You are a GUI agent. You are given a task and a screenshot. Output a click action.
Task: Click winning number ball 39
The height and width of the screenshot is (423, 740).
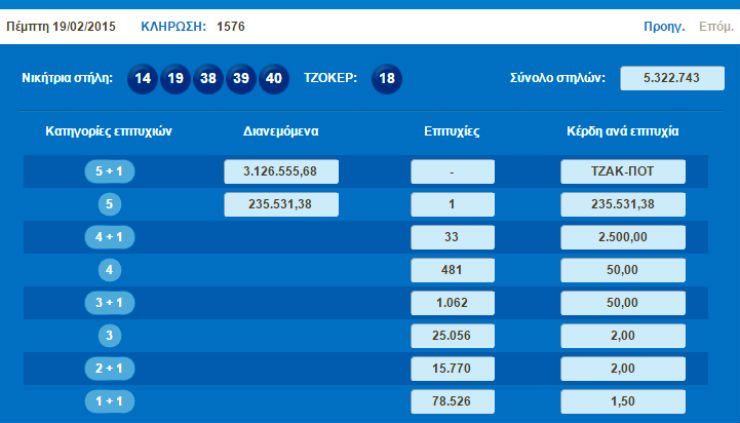pos(241,79)
